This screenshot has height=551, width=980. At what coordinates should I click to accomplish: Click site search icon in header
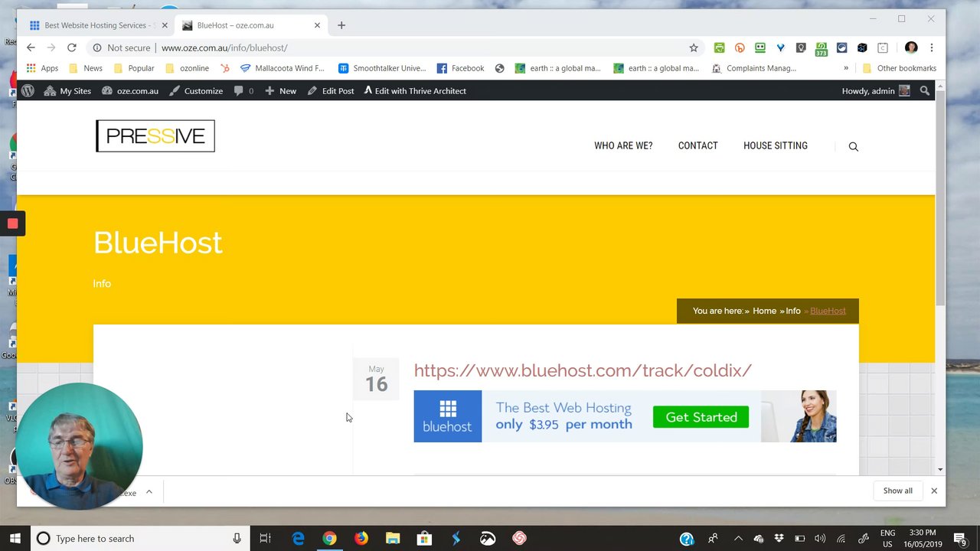click(x=854, y=146)
